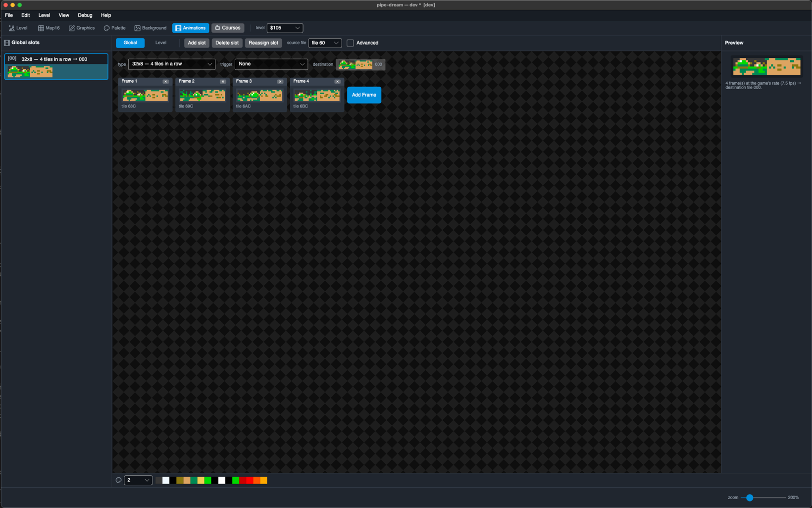The width and height of the screenshot is (812, 508).
Task: Open the File menu
Action: point(9,15)
